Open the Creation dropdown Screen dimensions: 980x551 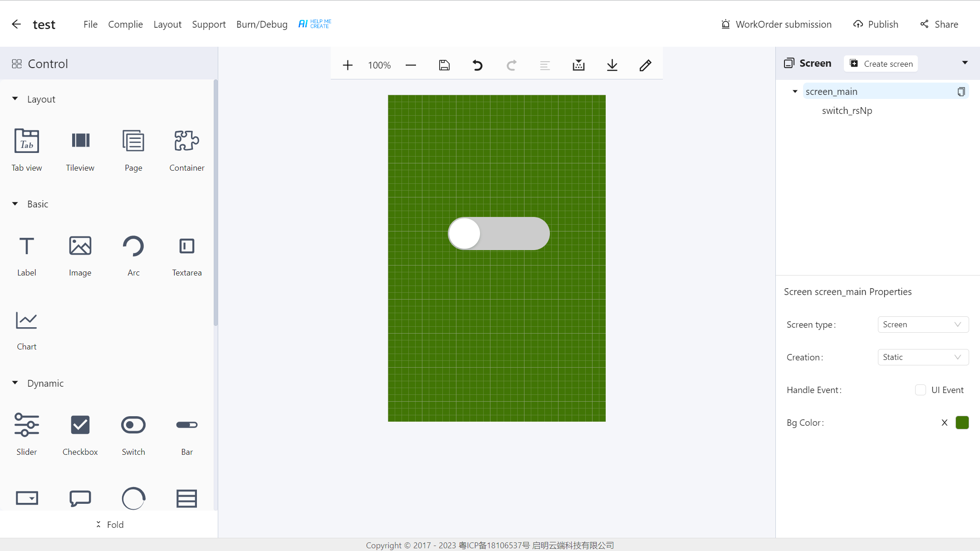923,357
